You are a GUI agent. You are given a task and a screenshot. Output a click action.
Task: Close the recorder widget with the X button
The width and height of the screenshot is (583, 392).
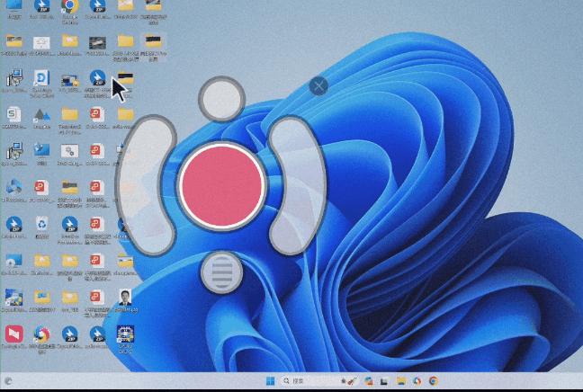pos(318,86)
